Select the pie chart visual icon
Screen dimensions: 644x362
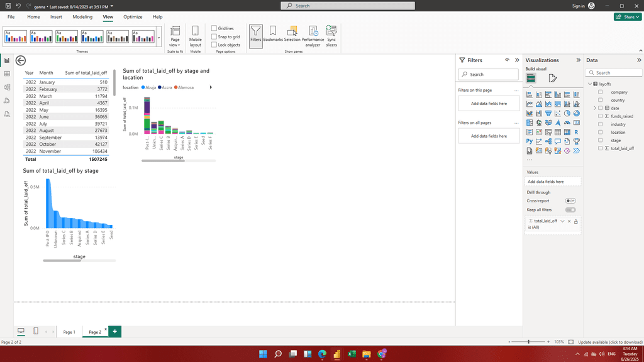pyautogui.click(x=567, y=113)
